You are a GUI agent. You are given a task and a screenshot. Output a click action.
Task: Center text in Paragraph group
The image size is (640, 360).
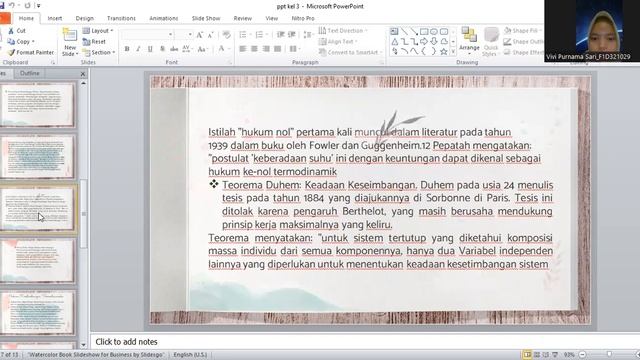pos(254,49)
